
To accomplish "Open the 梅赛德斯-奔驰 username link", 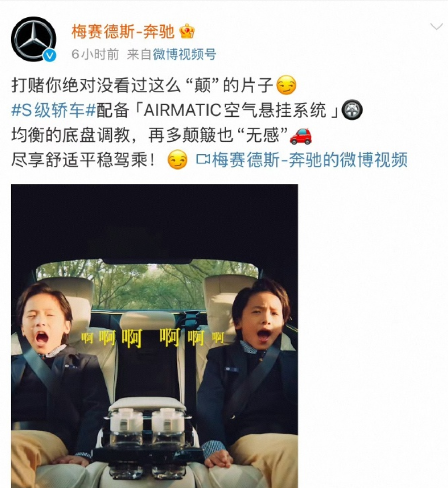I will pyautogui.click(x=123, y=32).
